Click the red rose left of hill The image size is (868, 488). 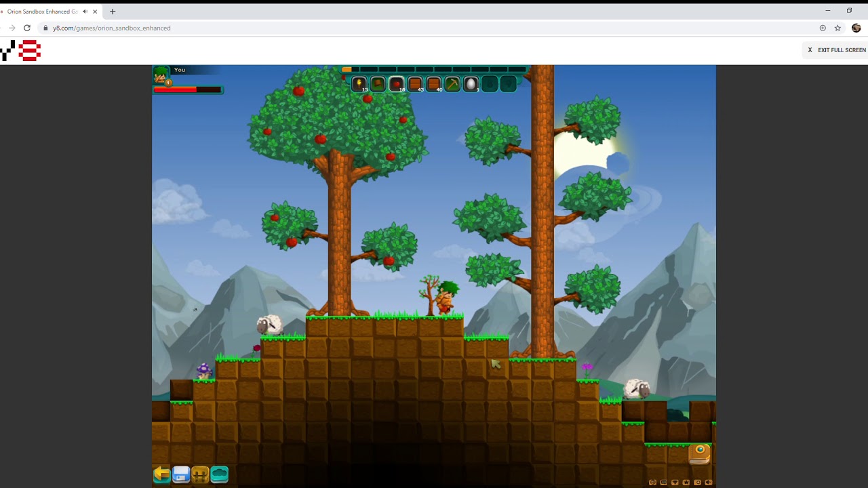[x=256, y=350]
